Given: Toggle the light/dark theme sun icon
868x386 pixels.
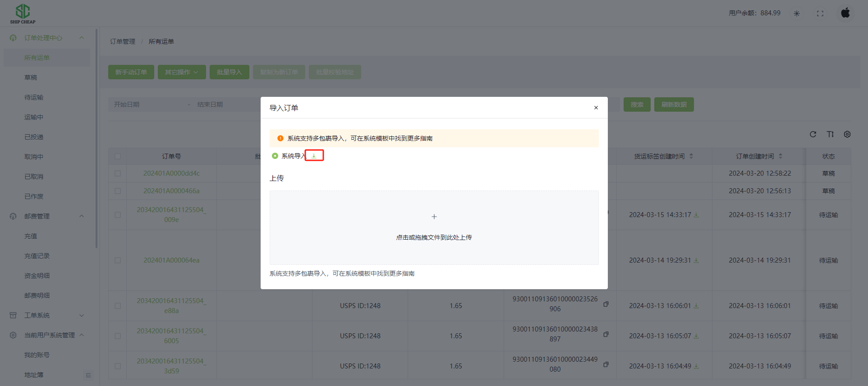Looking at the screenshot, I should click(797, 14).
